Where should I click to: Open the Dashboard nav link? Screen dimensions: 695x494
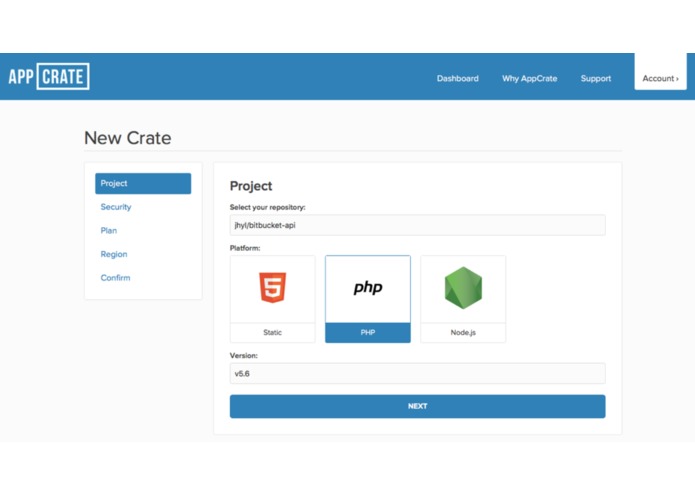(457, 78)
